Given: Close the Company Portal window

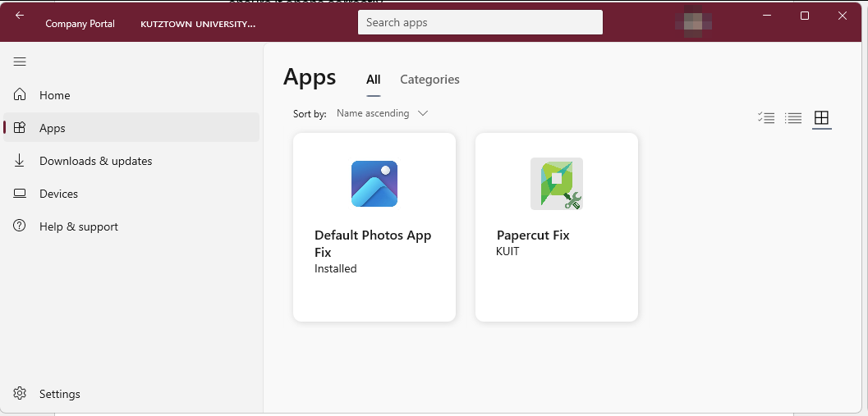Looking at the screenshot, I should [x=843, y=16].
